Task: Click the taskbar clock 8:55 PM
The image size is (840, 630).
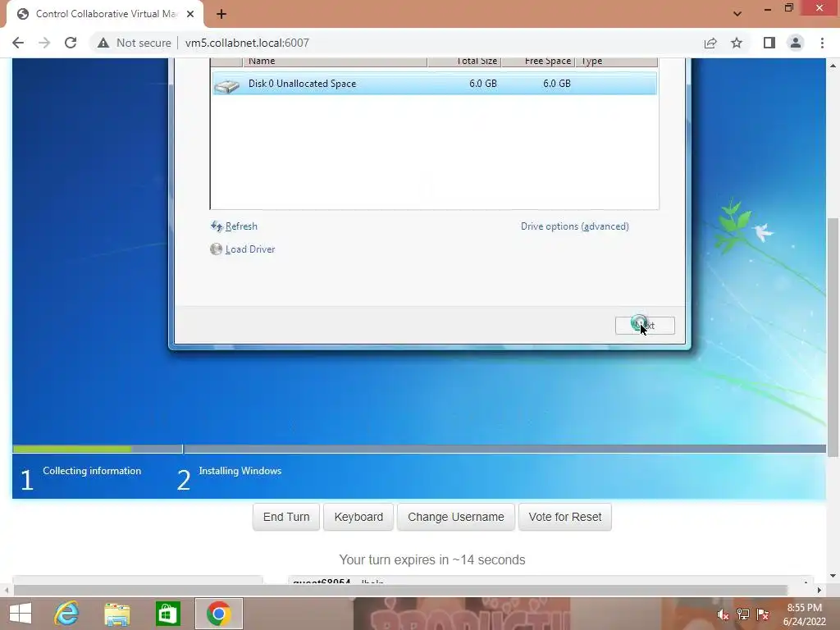Action: coord(804,608)
